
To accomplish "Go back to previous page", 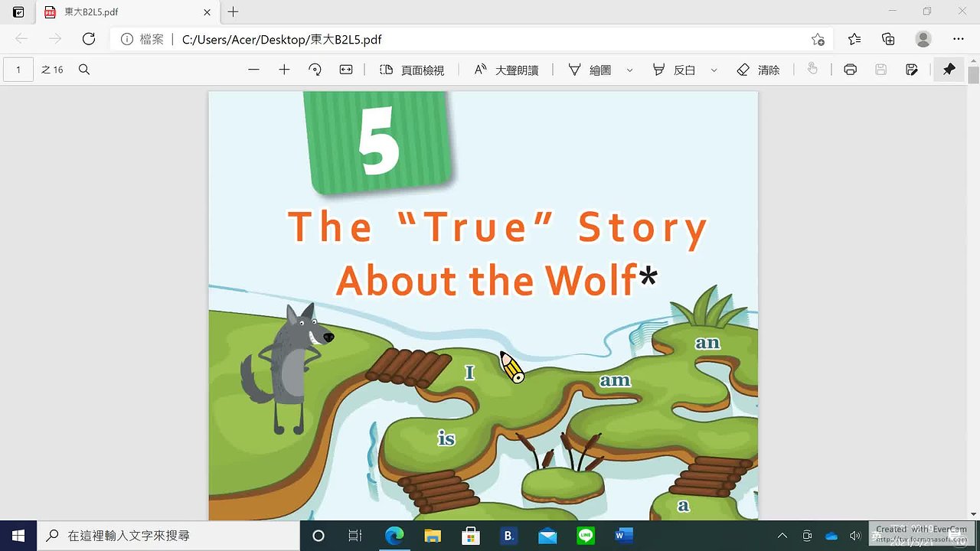I will (x=21, y=39).
